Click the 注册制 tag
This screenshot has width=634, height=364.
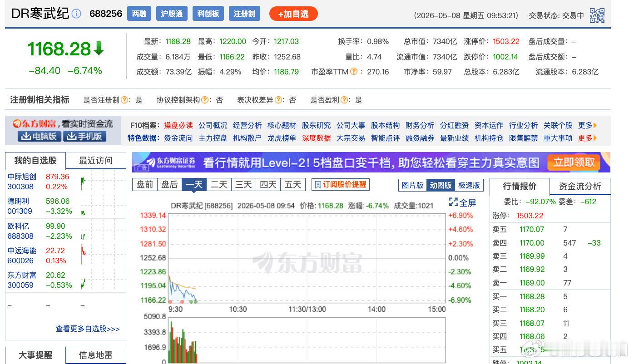[244, 14]
